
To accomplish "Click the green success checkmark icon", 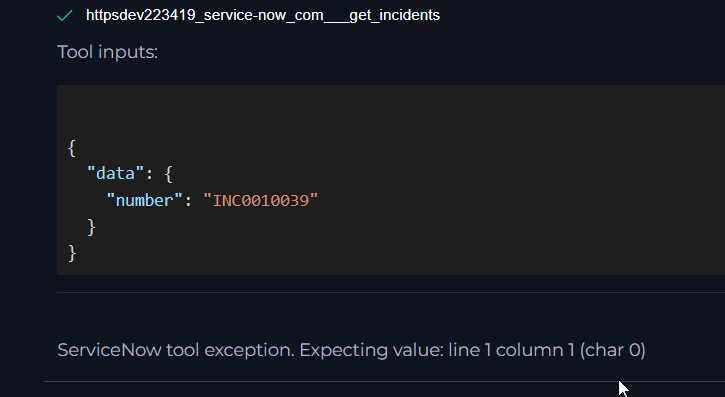I will click(x=65, y=16).
